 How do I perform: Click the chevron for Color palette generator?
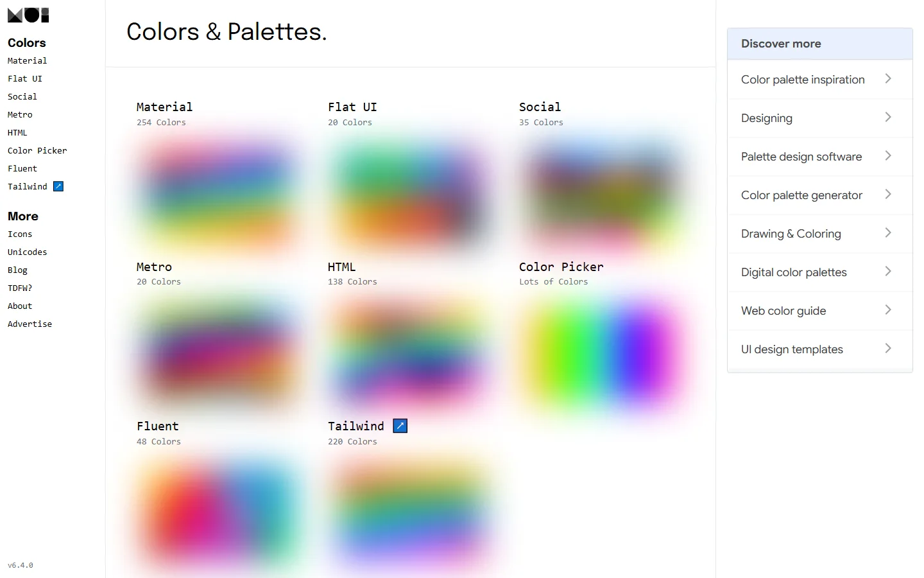[888, 194]
